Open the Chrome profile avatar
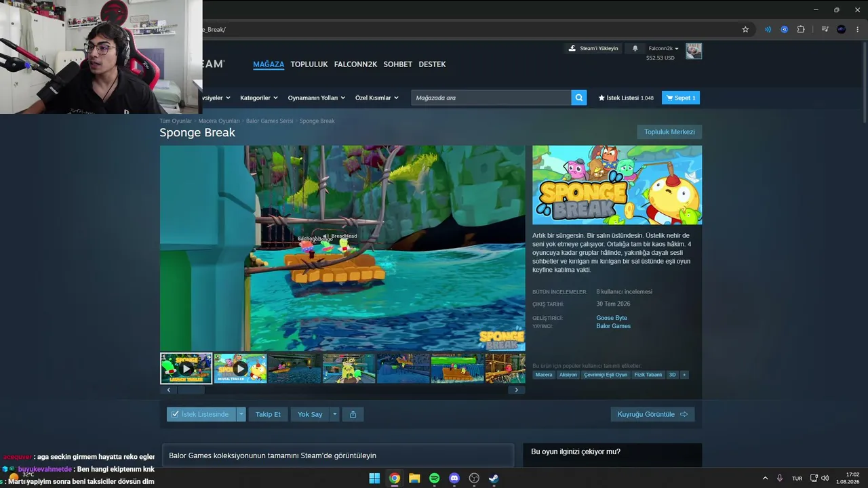The height and width of the screenshot is (488, 868). pyautogui.click(x=842, y=29)
